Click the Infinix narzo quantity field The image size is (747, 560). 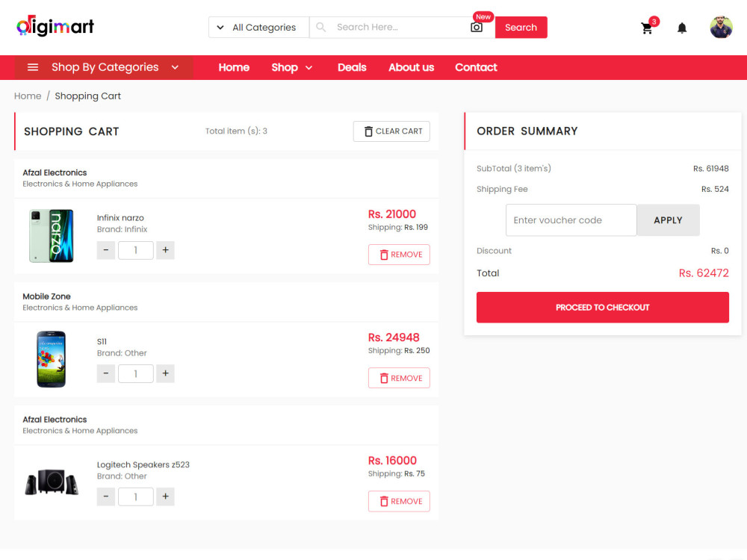[x=136, y=250]
